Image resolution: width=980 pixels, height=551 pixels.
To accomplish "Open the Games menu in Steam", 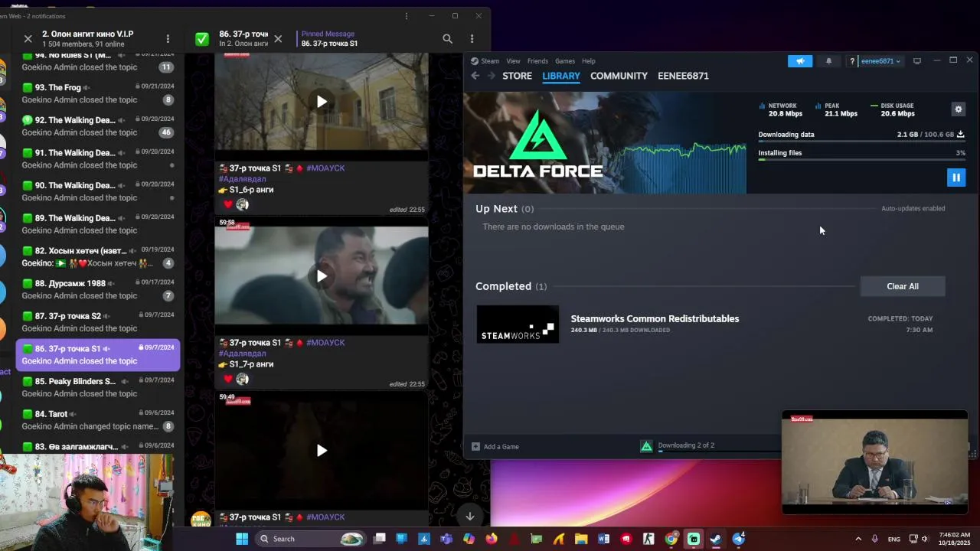I will (x=565, y=61).
